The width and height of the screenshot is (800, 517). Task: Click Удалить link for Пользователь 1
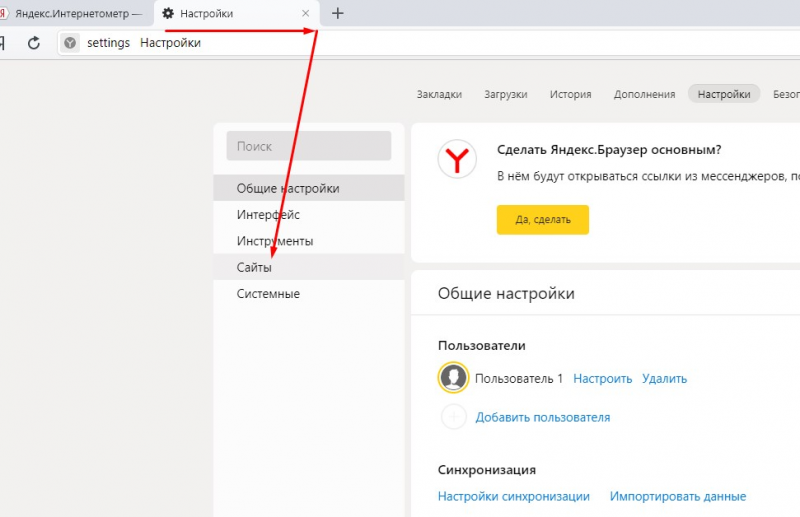pyautogui.click(x=664, y=379)
